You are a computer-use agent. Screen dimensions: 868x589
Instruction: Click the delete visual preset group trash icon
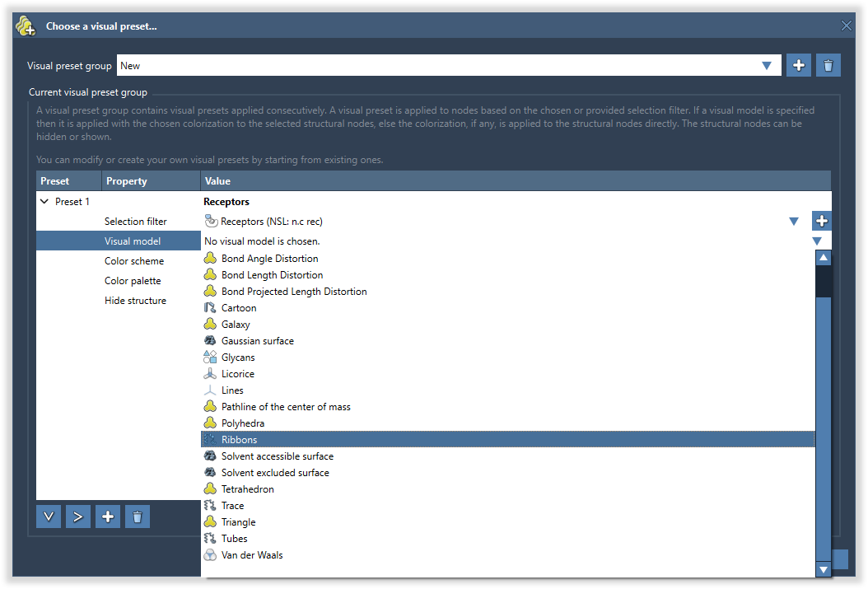828,66
